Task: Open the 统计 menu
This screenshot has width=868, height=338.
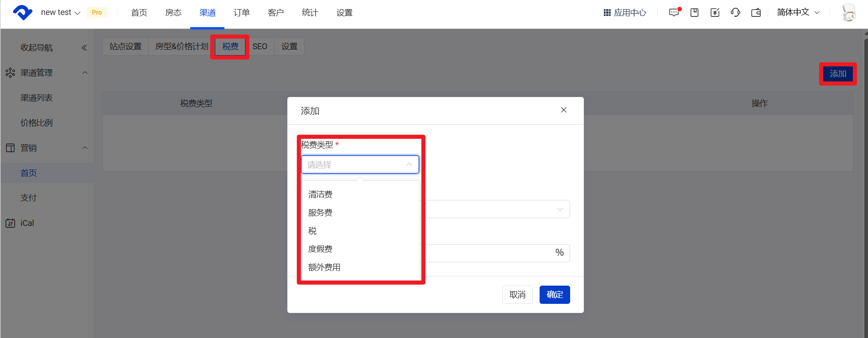Action: (x=310, y=13)
